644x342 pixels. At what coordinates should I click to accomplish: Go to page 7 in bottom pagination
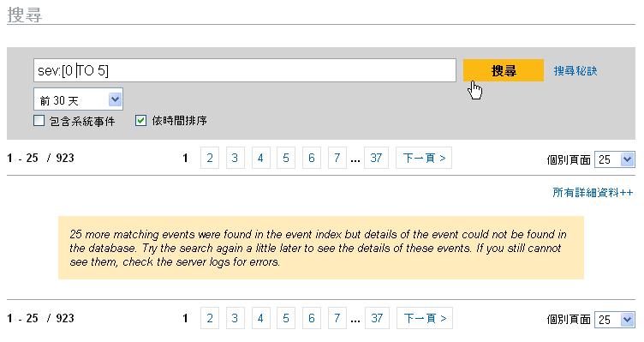point(337,318)
